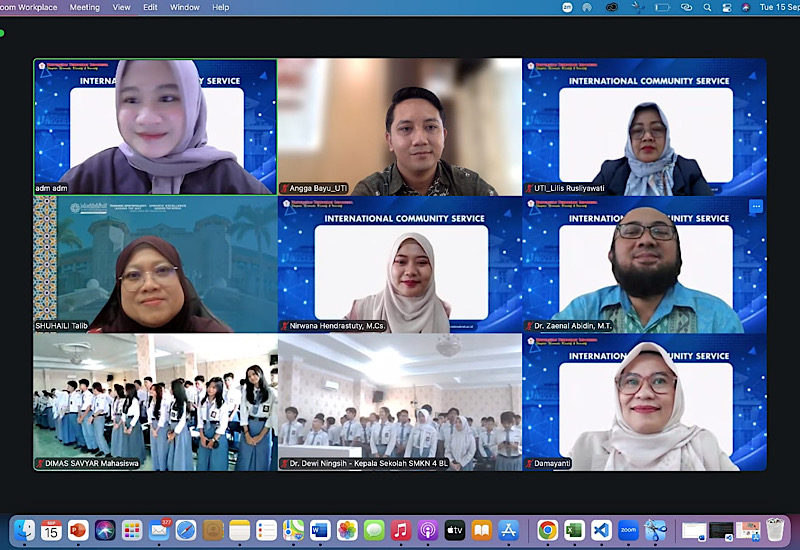Click the battery status icon
The width and height of the screenshot is (800, 550).
(662, 7)
